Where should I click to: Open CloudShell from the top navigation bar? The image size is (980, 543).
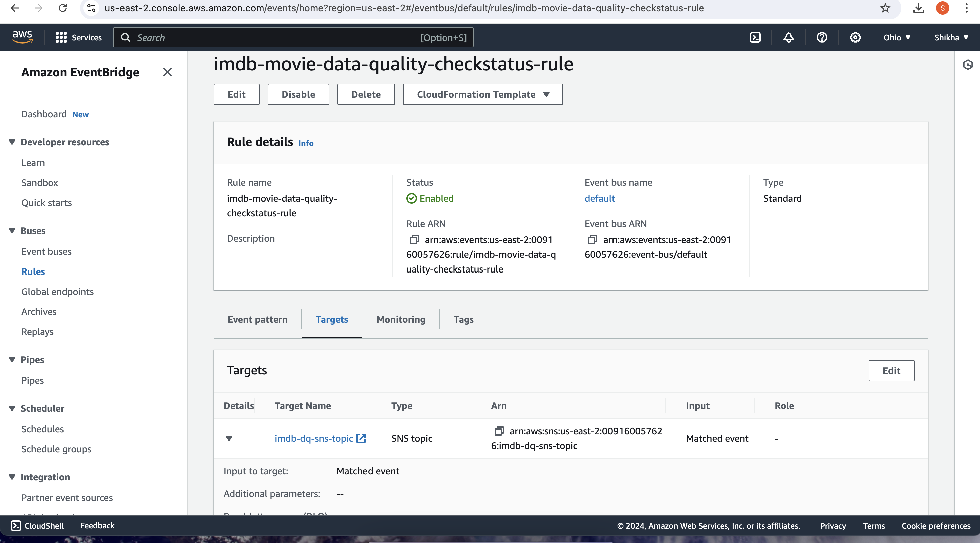(x=755, y=37)
